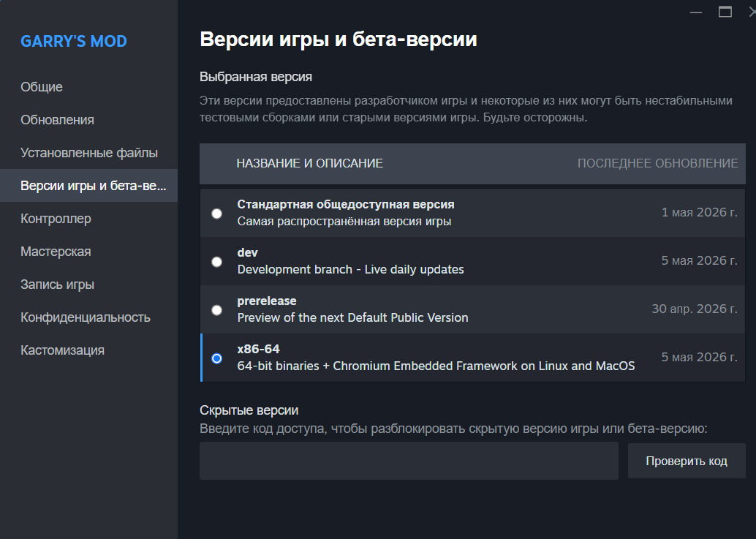Click the x86-64 row '5 мая 2026 г.' date
The width and height of the screenshot is (756, 539).
click(700, 357)
